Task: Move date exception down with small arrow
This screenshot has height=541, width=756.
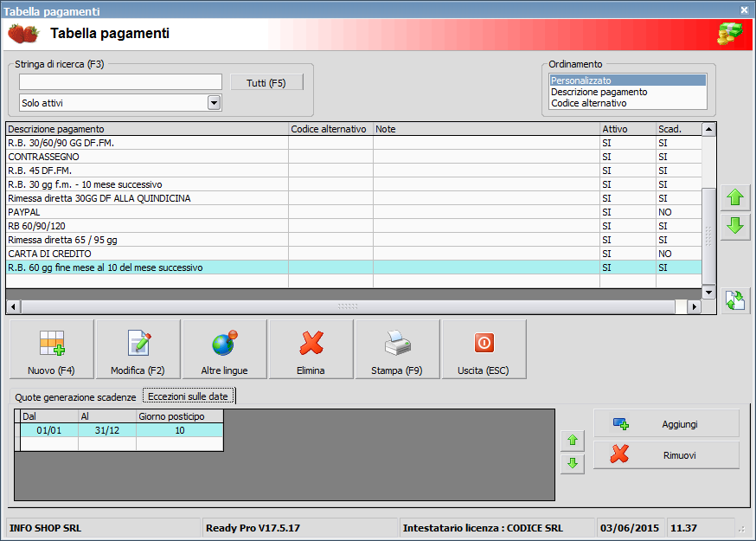Action: pos(573,464)
